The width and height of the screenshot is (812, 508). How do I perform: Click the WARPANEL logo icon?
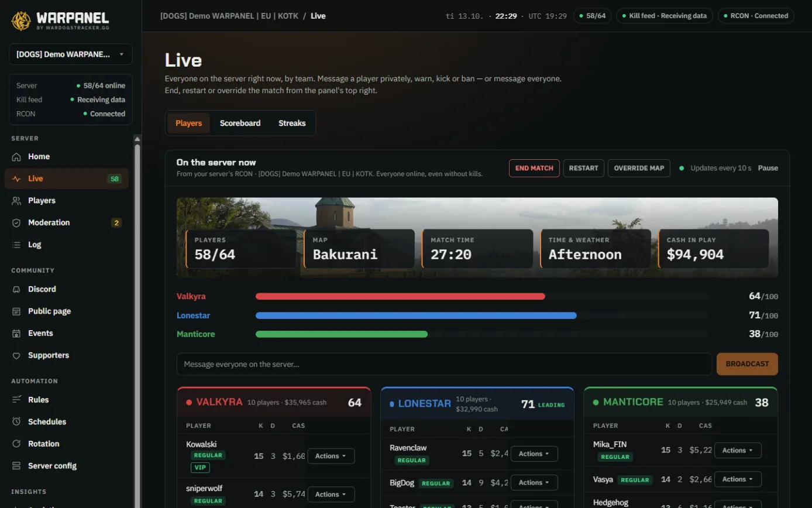coord(21,21)
